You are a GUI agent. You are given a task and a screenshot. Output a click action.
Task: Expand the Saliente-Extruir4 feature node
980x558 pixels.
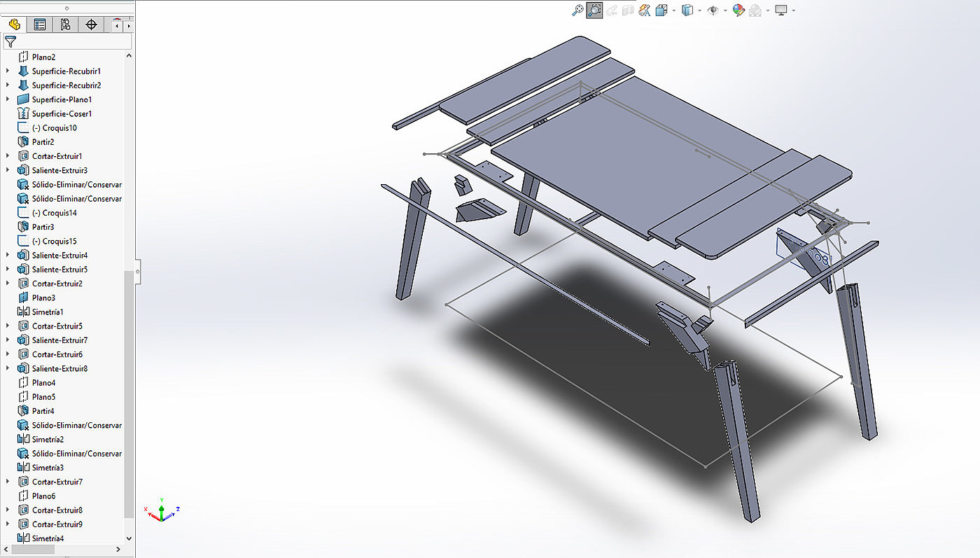coord(8,255)
